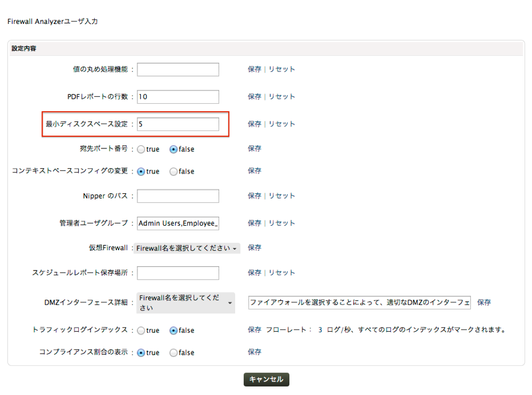The height and width of the screenshot is (395, 532).
Task: Open the 仮想Firewall name dropdown
Action: click(187, 248)
